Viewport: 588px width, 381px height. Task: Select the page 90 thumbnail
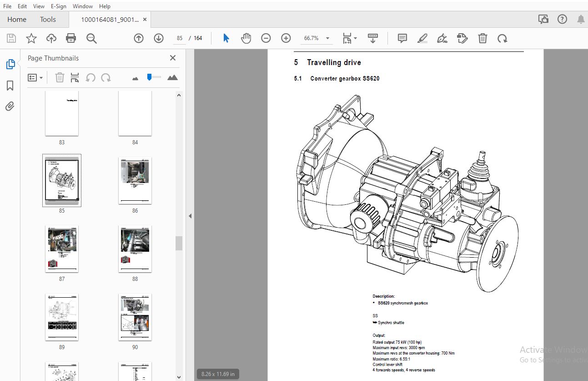(135, 317)
